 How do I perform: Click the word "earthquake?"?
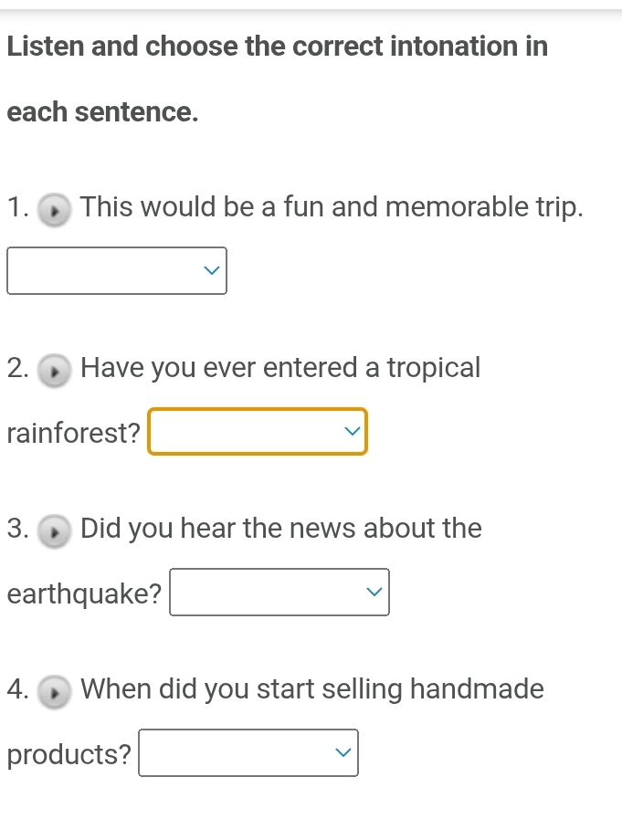click(84, 593)
